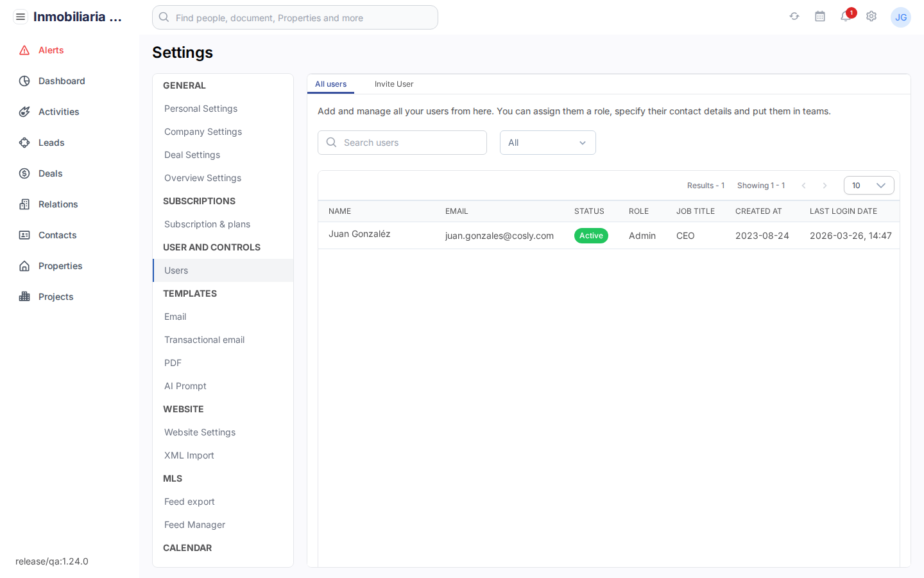Open Company Settings
The width and height of the screenshot is (924, 578).
203,132
